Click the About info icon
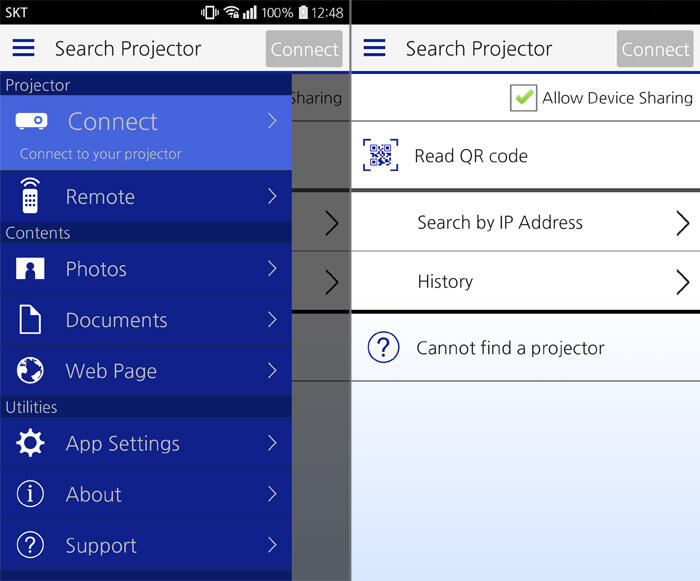 (30, 493)
